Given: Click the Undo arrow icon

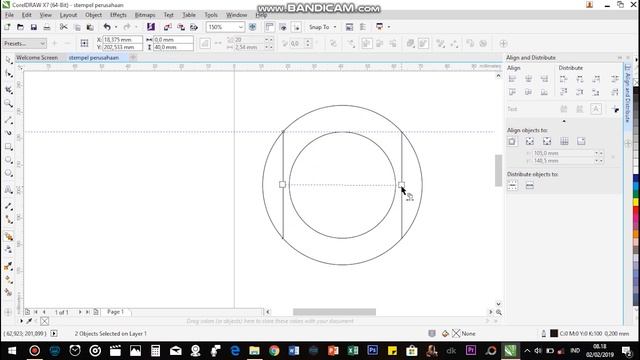Looking at the screenshot, I should click(x=107, y=27).
